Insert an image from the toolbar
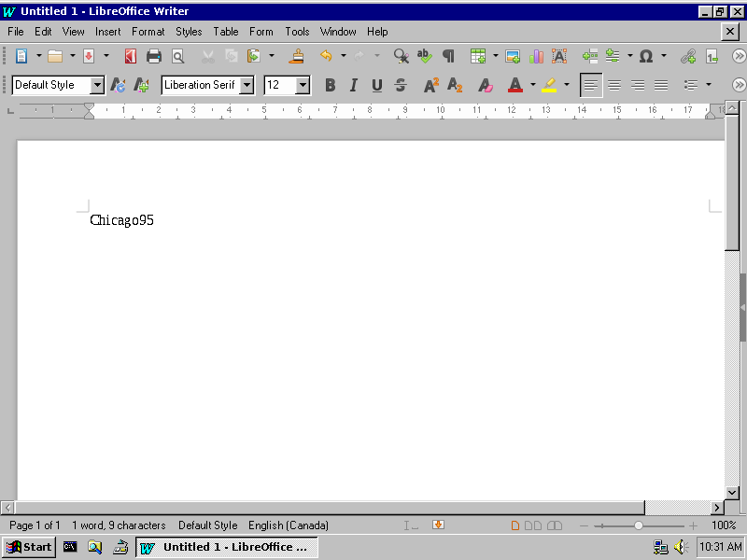This screenshot has height=560, width=747. [x=513, y=56]
